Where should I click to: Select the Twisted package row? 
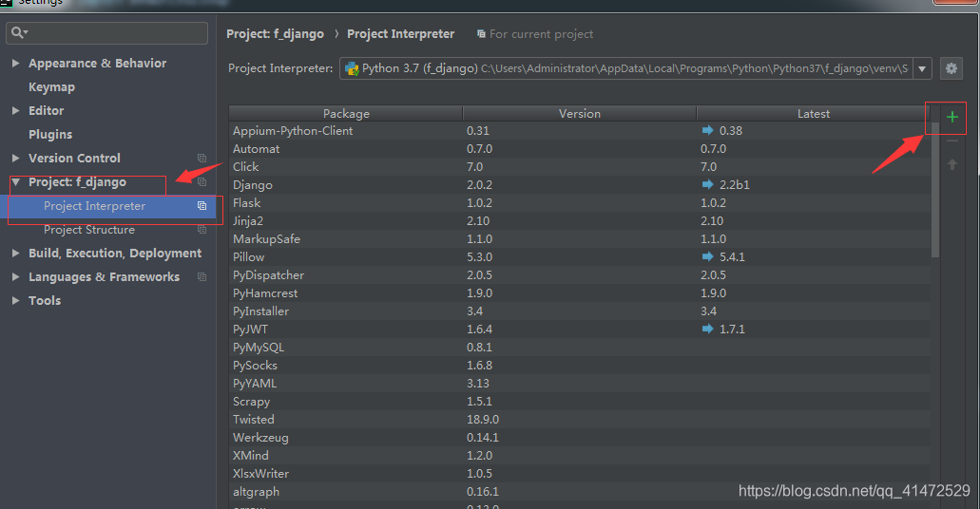[x=580, y=419]
